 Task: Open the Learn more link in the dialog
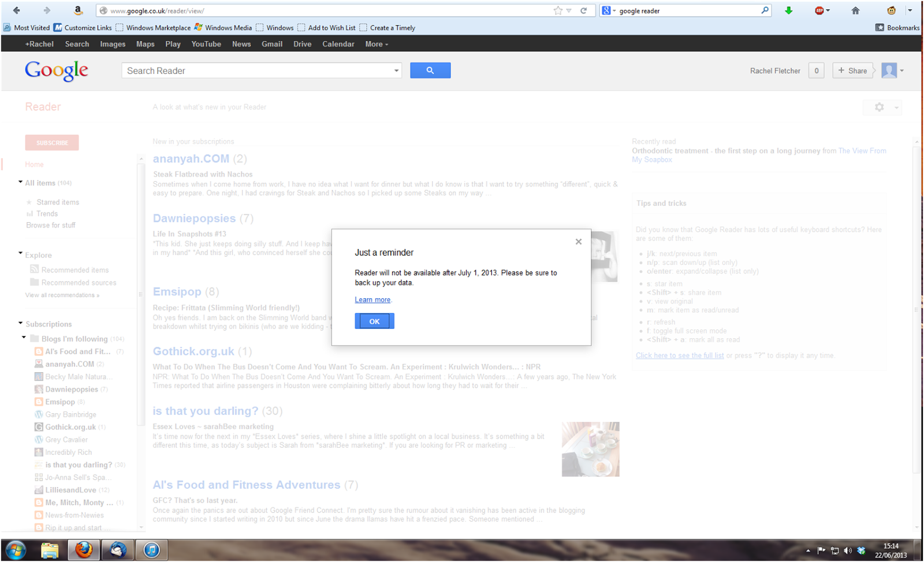coord(372,299)
